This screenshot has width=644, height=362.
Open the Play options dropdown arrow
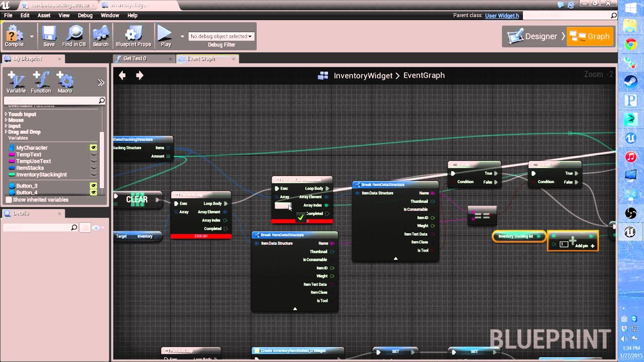click(x=182, y=36)
